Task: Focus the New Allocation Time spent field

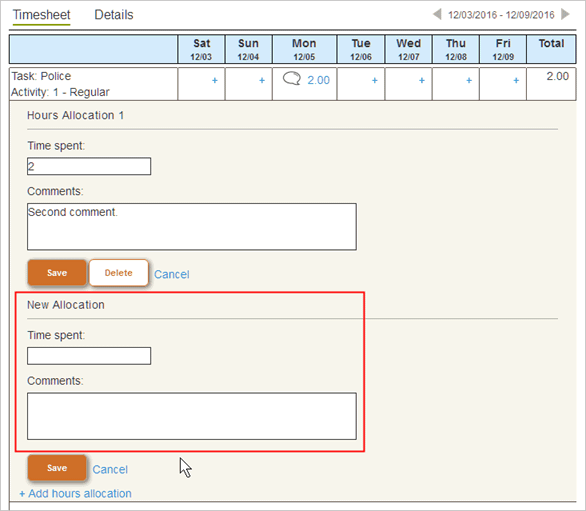Action: [89, 356]
